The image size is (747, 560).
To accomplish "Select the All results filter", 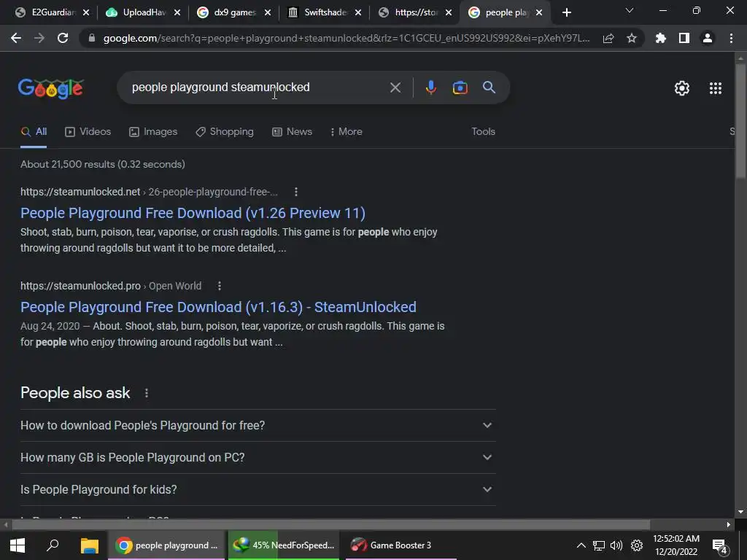I will point(34,132).
